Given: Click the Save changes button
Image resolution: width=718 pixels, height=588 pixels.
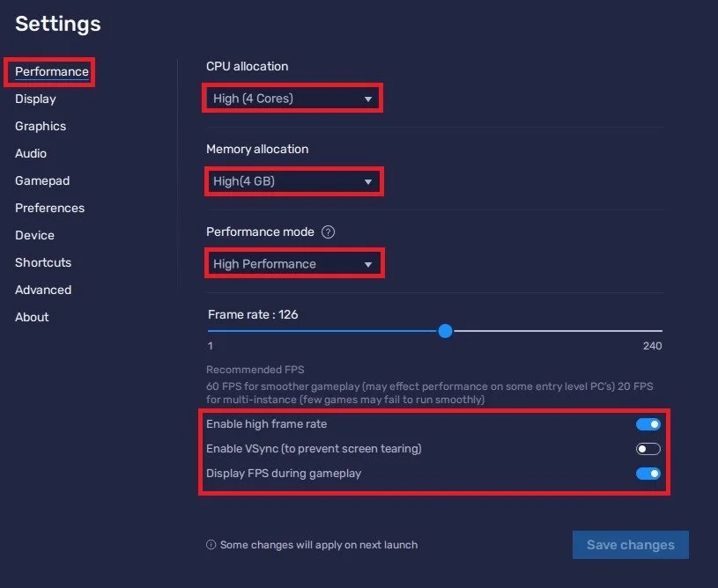Looking at the screenshot, I should (x=631, y=545).
